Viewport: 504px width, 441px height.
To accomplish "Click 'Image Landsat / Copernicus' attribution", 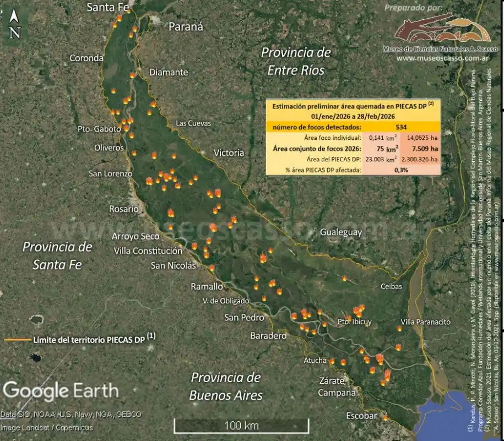I will pos(47,428).
